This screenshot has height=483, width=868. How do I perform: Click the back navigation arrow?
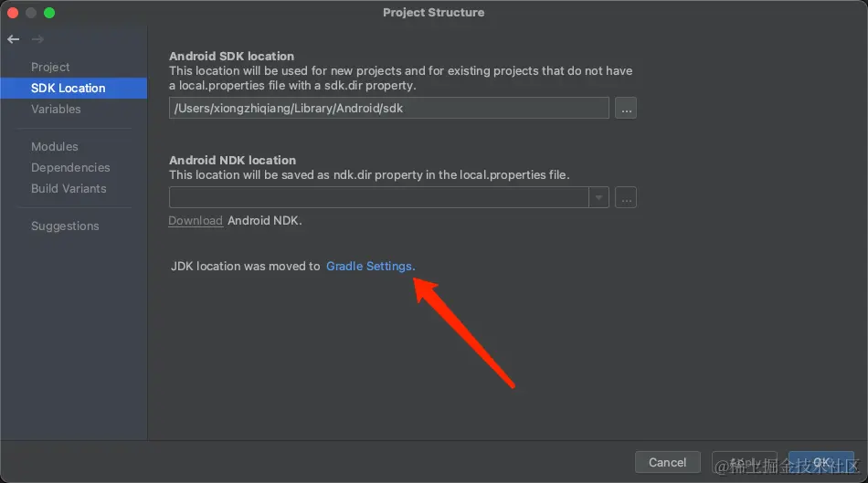pyautogui.click(x=13, y=39)
